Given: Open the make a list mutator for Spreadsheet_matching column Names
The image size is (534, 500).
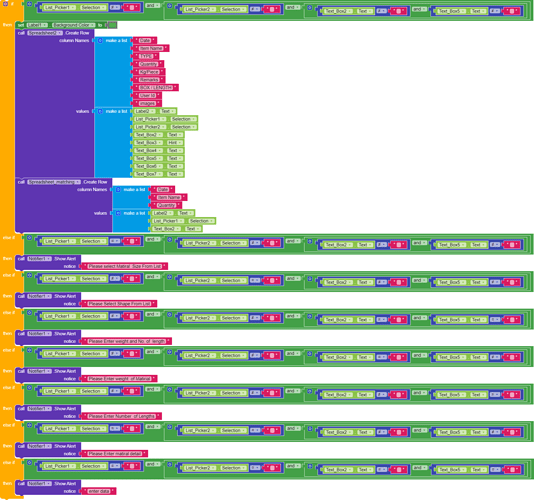Looking at the screenshot, I should (118, 189).
